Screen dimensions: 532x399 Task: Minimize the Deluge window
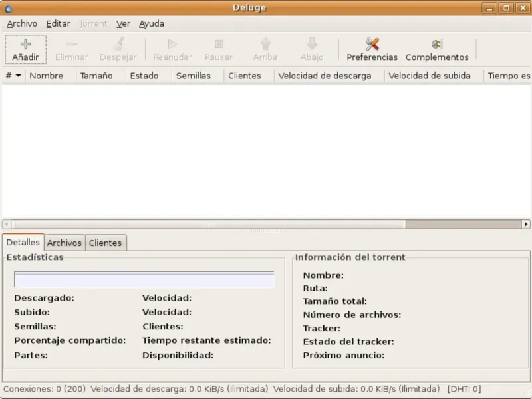(x=489, y=8)
